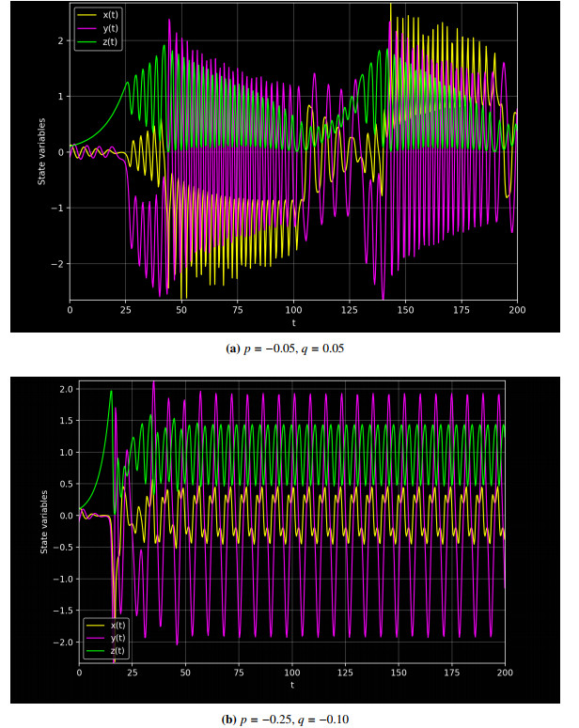
Task: Click the 200 tick label on top plot's x-axis
Action: [x=517, y=309]
